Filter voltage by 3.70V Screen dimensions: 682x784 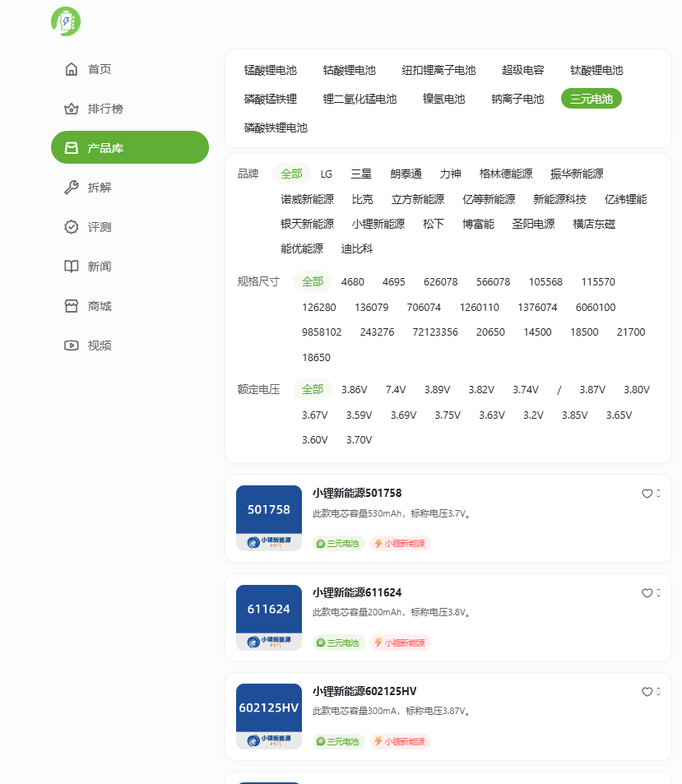[x=359, y=440]
